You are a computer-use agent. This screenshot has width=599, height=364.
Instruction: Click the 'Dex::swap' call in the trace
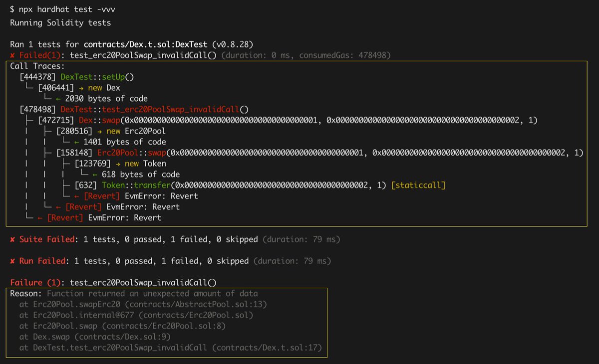coord(99,120)
